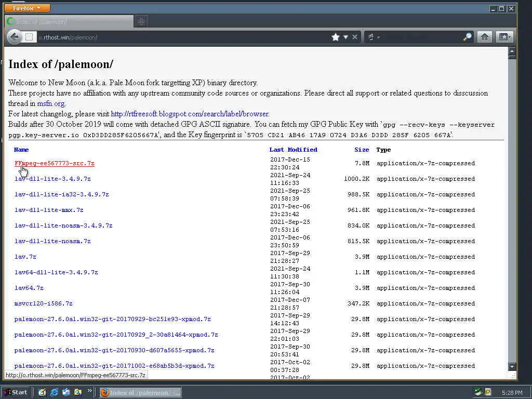The width and height of the screenshot is (532, 399).
Task: Click the size value '347.2K'
Action: (358, 303)
